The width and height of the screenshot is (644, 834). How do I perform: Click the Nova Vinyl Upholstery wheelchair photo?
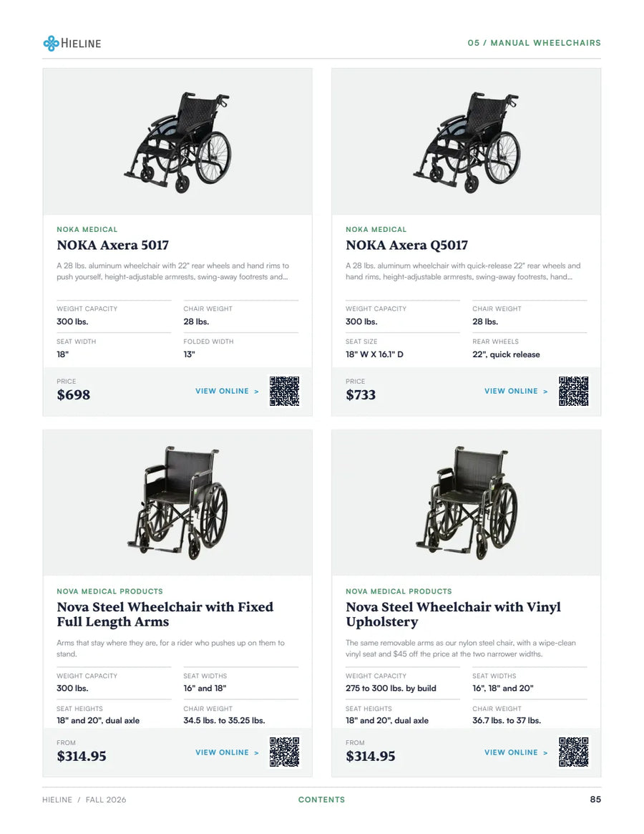tap(467, 503)
